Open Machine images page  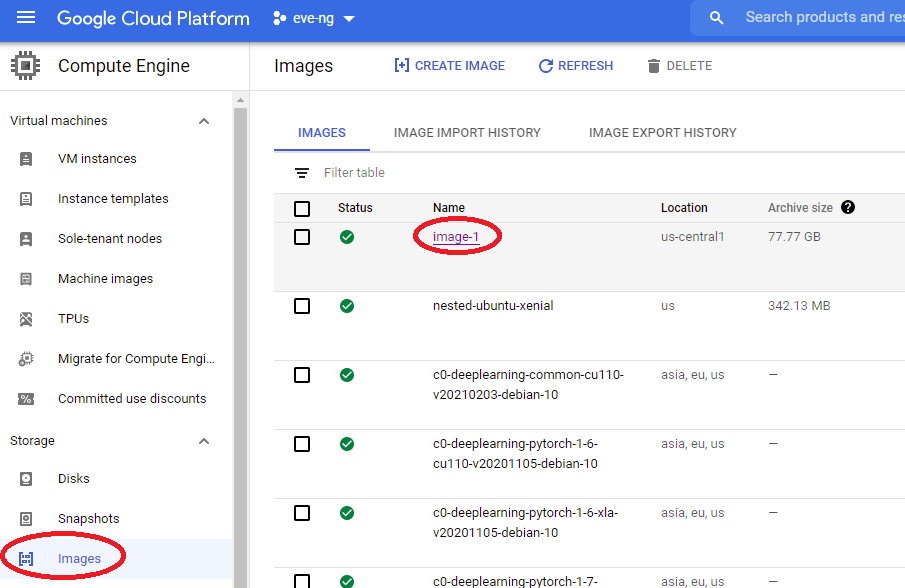(x=105, y=279)
